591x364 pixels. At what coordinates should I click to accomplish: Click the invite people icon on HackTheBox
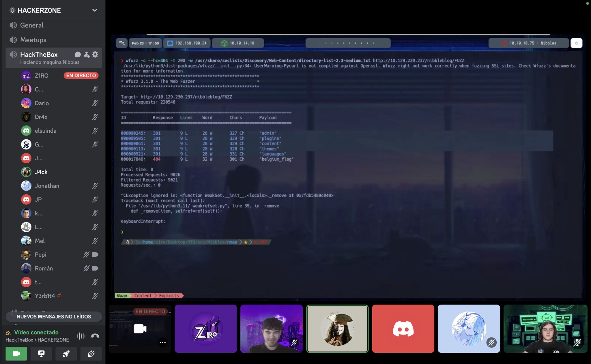[86, 55]
